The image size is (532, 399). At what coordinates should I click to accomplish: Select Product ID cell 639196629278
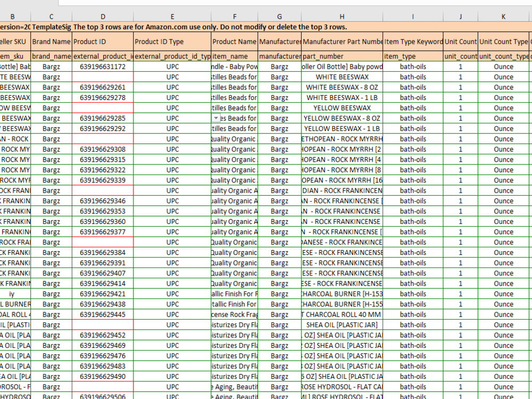click(x=103, y=97)
